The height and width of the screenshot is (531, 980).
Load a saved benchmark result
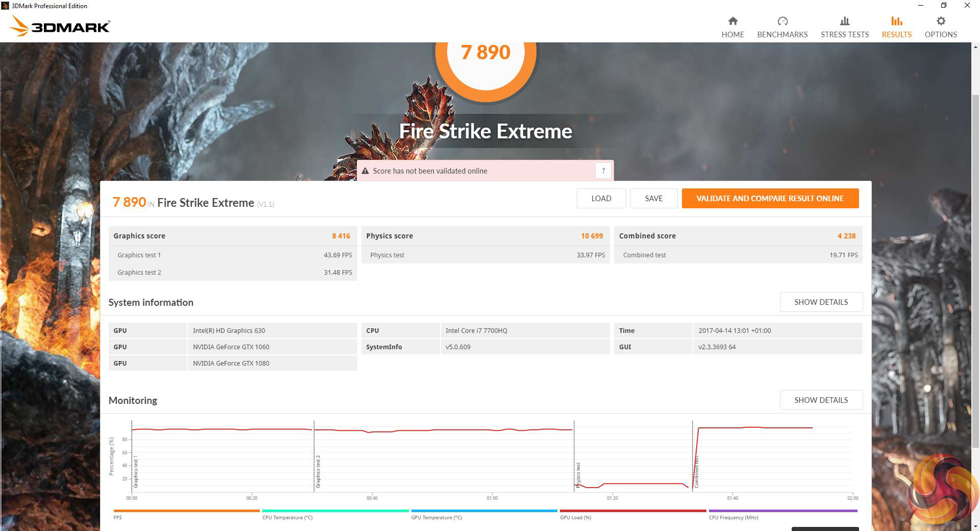601,199
